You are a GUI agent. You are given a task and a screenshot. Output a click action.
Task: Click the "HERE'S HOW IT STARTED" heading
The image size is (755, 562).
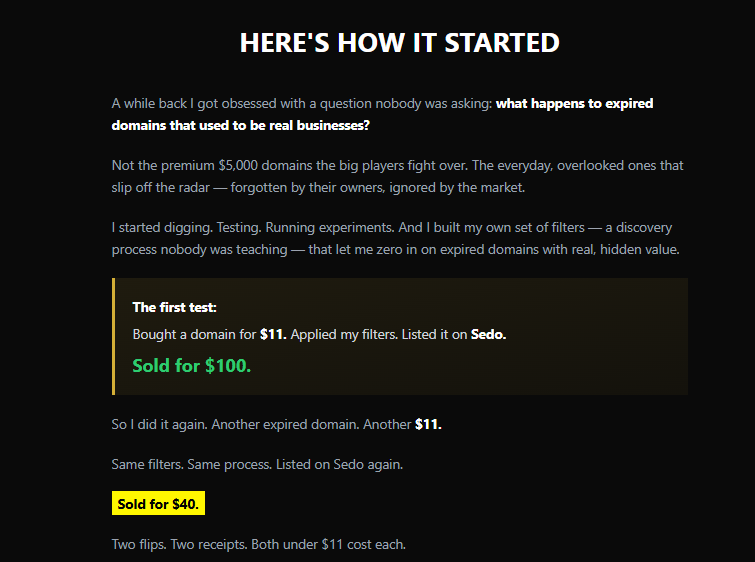pos(399,43)
